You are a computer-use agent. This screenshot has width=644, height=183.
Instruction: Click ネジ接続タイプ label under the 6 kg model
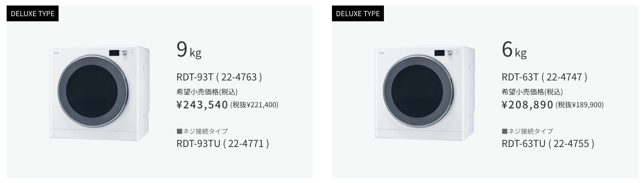tap(528, 131)
